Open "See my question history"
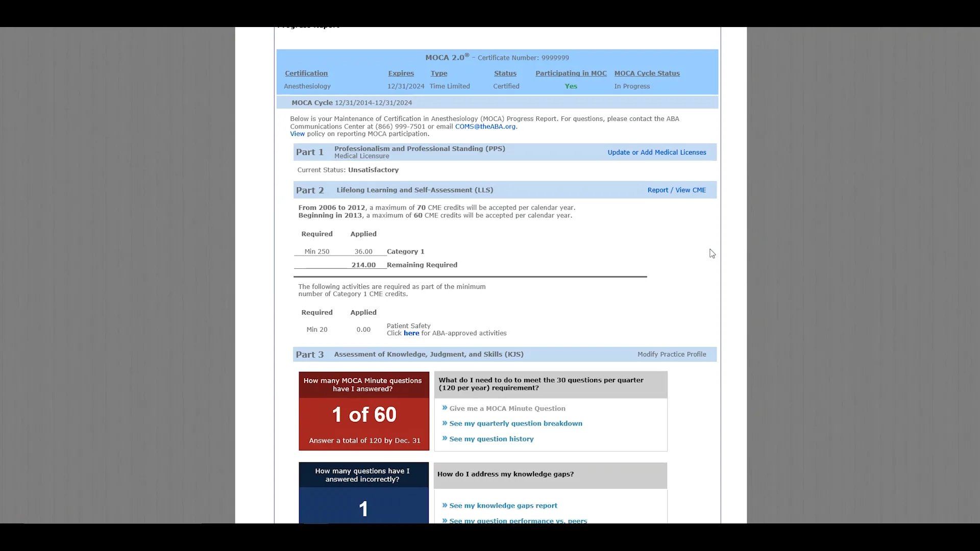Viewport: 980px width, 551px height. (x=492, y=439)
